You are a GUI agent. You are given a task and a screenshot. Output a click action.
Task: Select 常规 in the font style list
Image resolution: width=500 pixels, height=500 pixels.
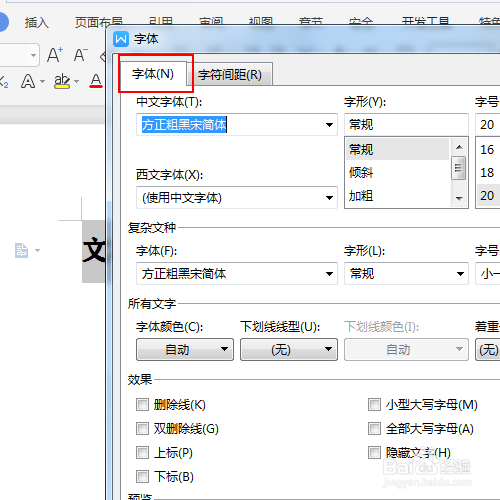397,149
